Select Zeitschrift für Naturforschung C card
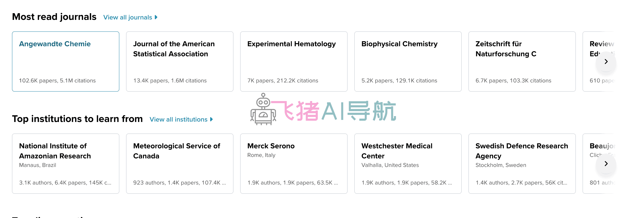Viewport: 644px width, 218px height. click(522, 61)
